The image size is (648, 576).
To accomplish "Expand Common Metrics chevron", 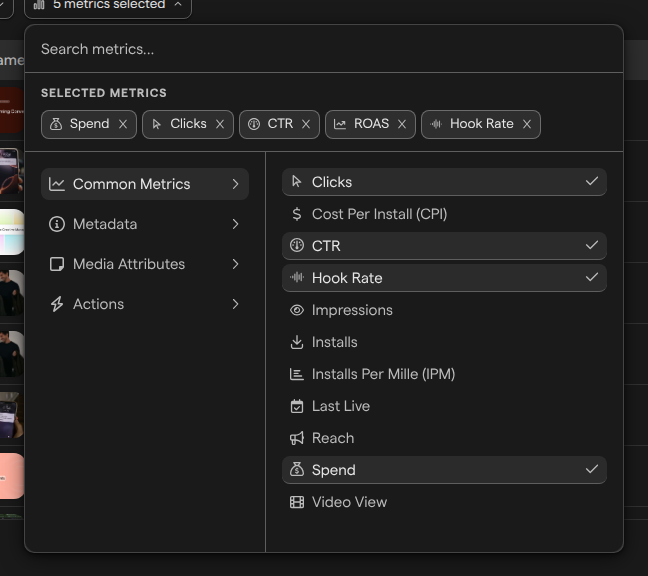I will pyautogui.click(x=236, y=184).
